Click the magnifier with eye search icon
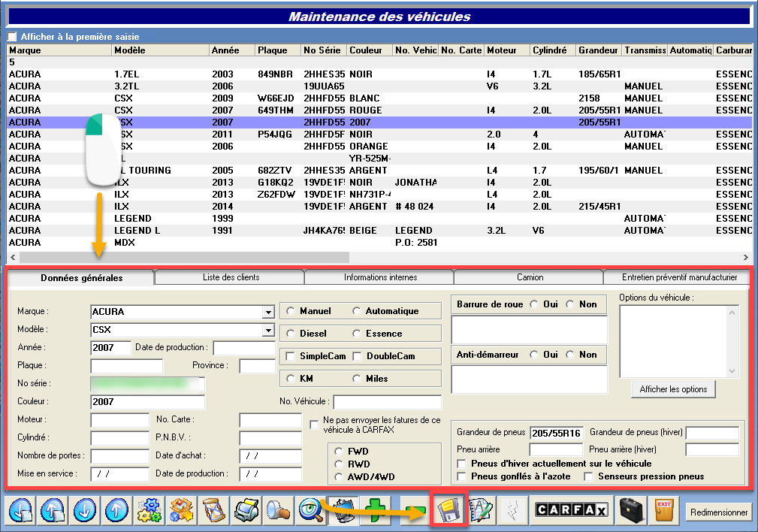The height and width of the screenshot is (532, 758). click(310, 510)
